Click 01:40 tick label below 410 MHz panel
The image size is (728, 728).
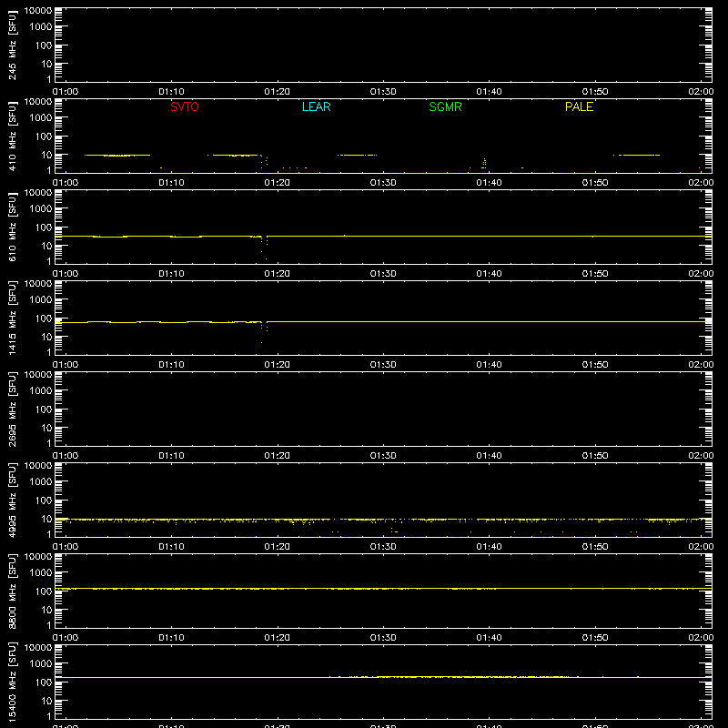[489, 183]
